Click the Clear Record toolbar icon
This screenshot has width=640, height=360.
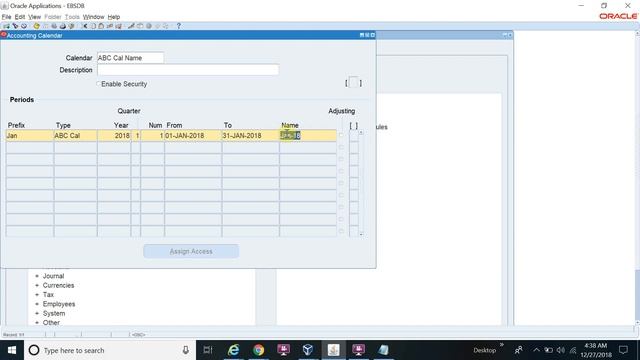pyautogui.click(x=109, y=26)
